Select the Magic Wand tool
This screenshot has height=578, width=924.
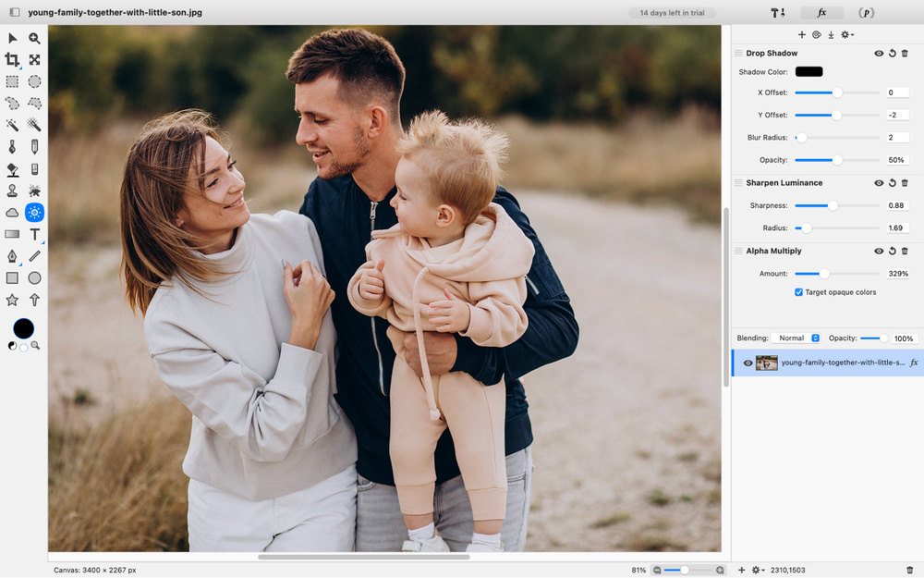tap(12, 125)
